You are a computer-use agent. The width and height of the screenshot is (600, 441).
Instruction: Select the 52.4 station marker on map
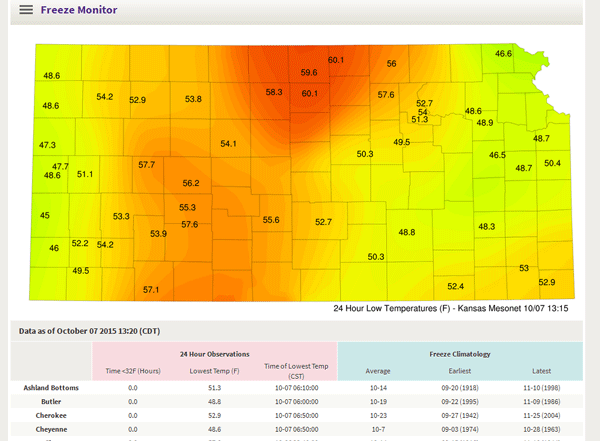point(455,286)
